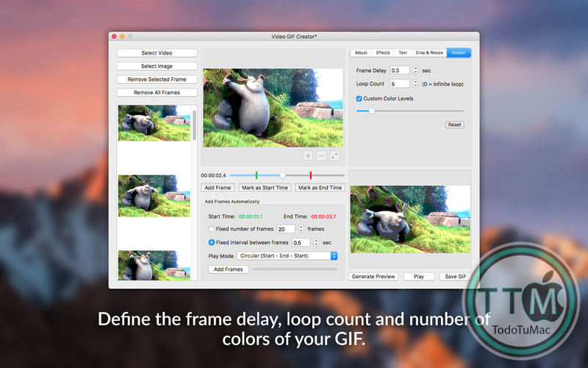Click the green start marker on timeline
This screenshot has height=368, width=588.
[x=257, y=175]
